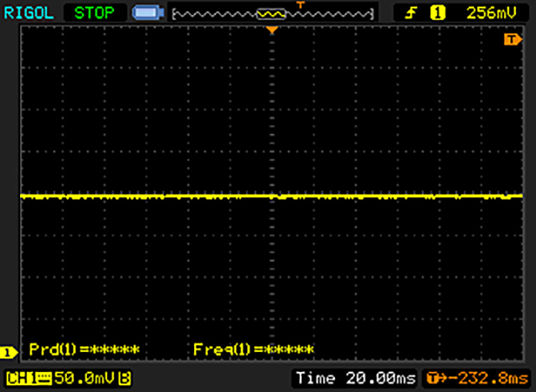Click the bandwidth limit B icon

[x=125, y=379]
